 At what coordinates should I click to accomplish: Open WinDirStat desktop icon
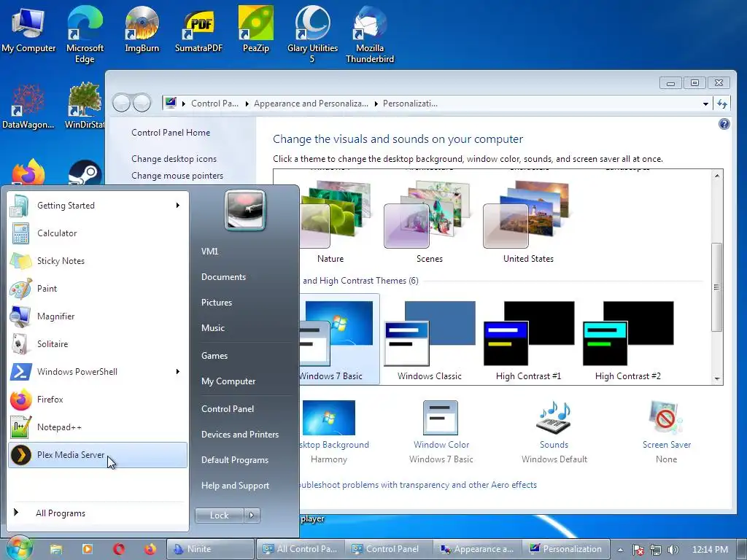pos(85,106)
